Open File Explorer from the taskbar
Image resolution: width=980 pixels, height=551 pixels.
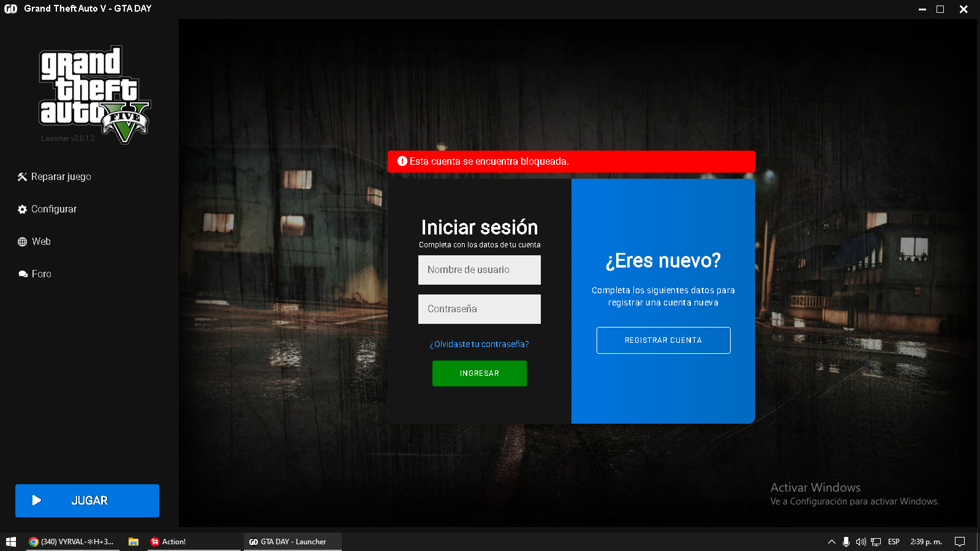pyautogui.click(x=133, y=542)
